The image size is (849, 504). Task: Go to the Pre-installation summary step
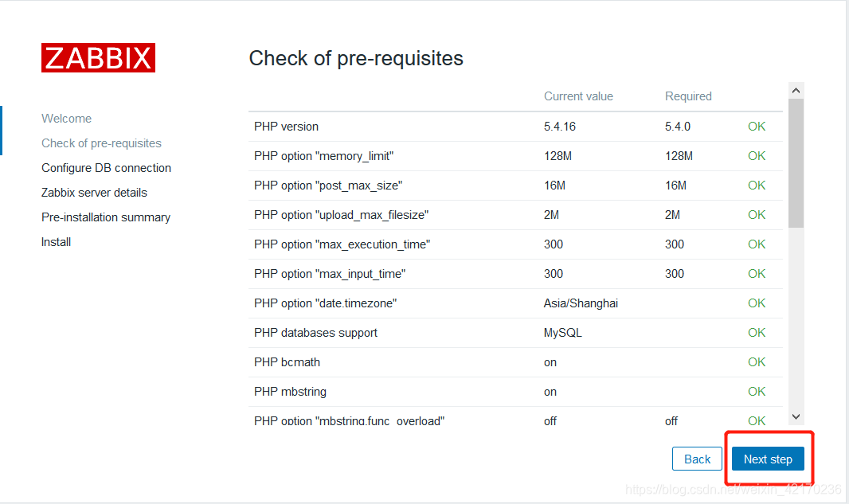click(x=106, y=217)
